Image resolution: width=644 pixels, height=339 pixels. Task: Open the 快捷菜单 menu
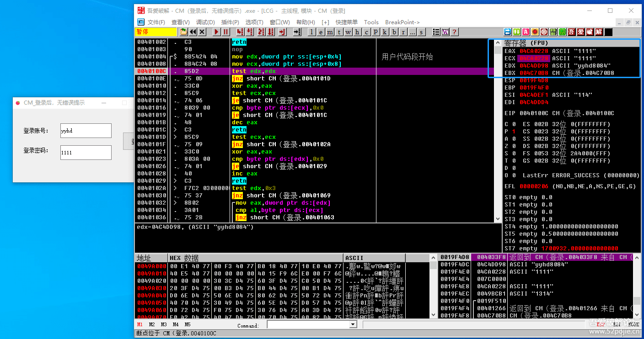(346, 22)
